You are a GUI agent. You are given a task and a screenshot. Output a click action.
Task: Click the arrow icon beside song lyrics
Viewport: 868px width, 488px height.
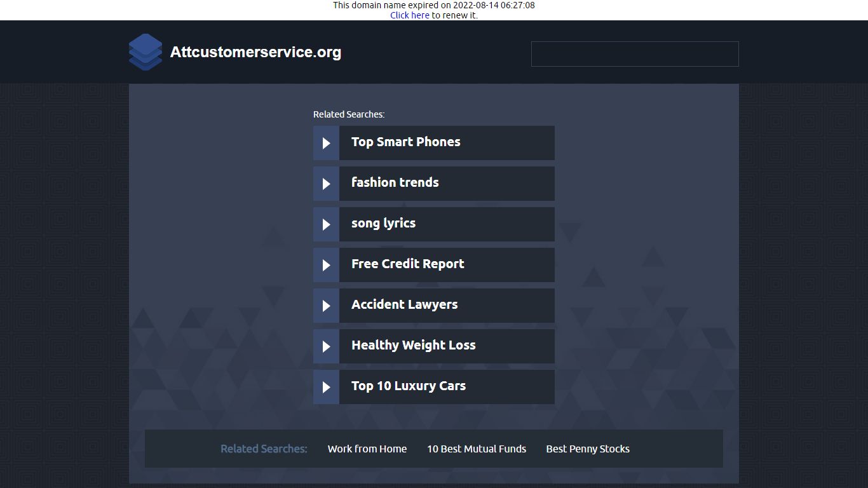pyautogui.click(x=326, y=224)
